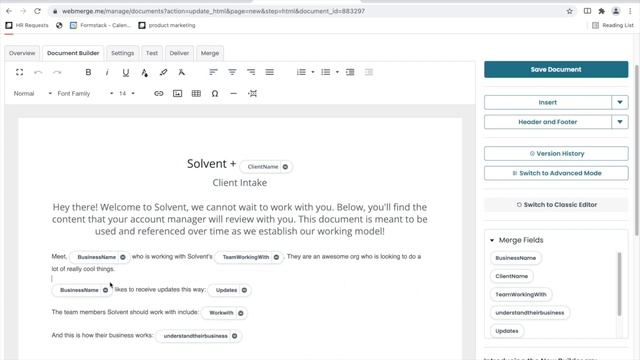The height and width of the screenshot is (360, 640).
Task: Click Save Document button
Action: [556, 69]
